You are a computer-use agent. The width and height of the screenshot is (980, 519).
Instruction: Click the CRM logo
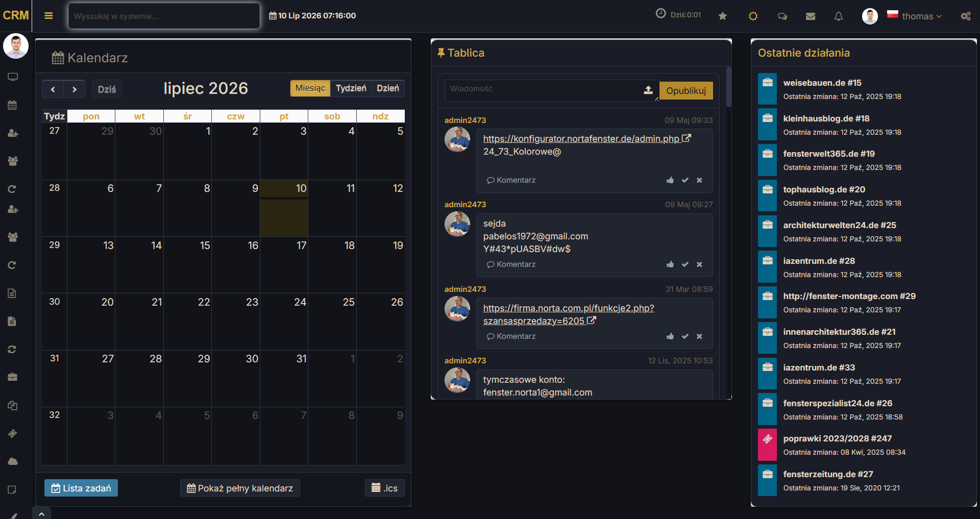16,15
